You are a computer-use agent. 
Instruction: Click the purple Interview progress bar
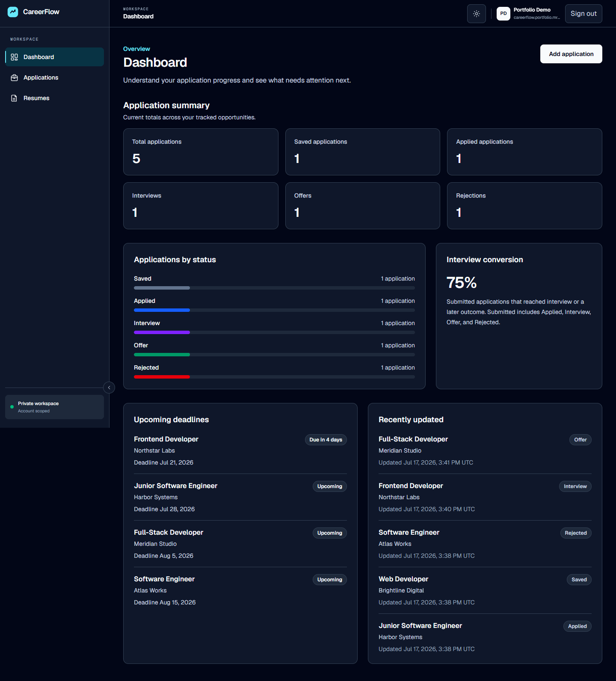tap(162, 332)
